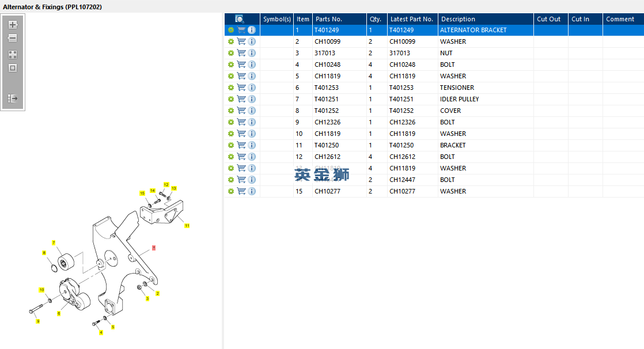Click the Cut Out column header
The height and width of the screenshot is (349, 644).
pyautogui.click(x=551, y=19)
